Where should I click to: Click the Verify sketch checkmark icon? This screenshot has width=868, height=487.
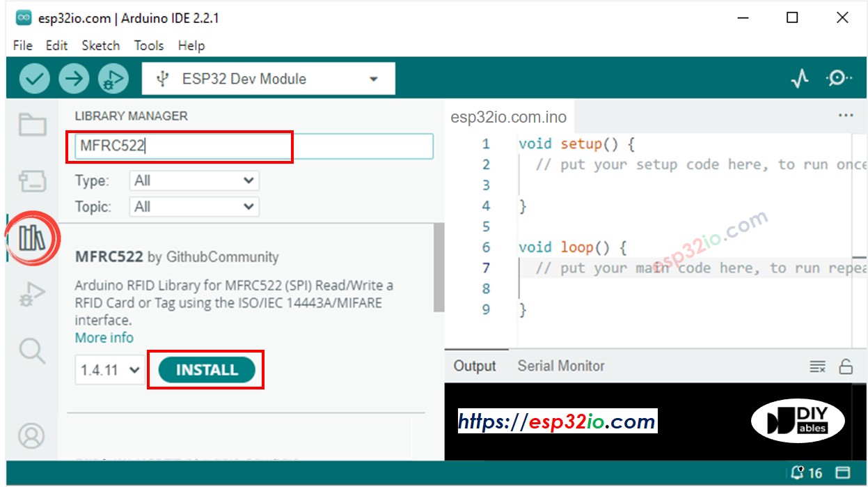[33, 78]
